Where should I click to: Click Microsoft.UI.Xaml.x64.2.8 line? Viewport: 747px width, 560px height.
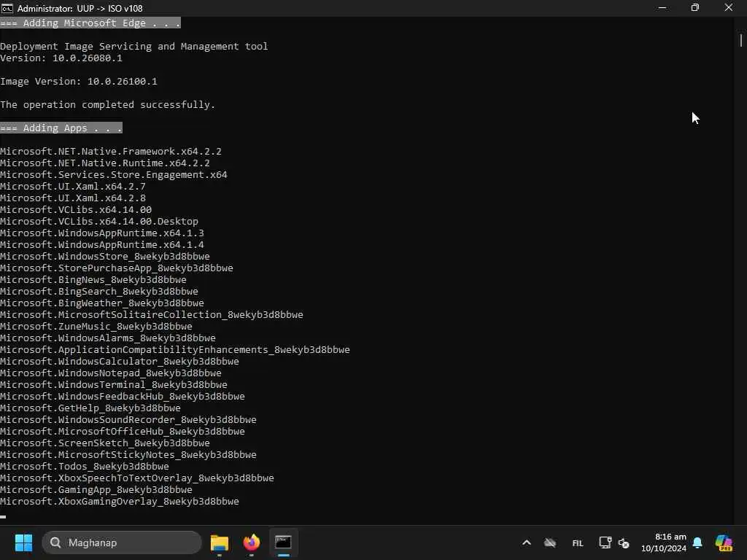click(x=73, y=198)
